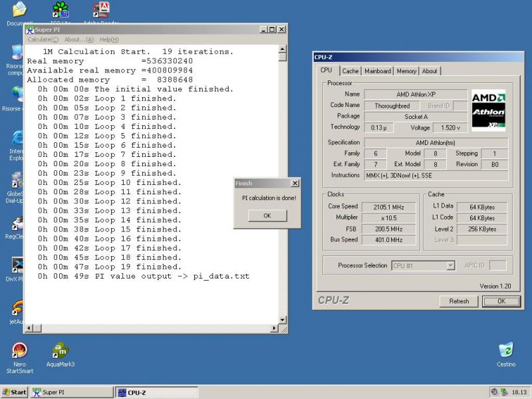Click the Instructions value MMX (+), 3DNow! (+), SSE

436,176
